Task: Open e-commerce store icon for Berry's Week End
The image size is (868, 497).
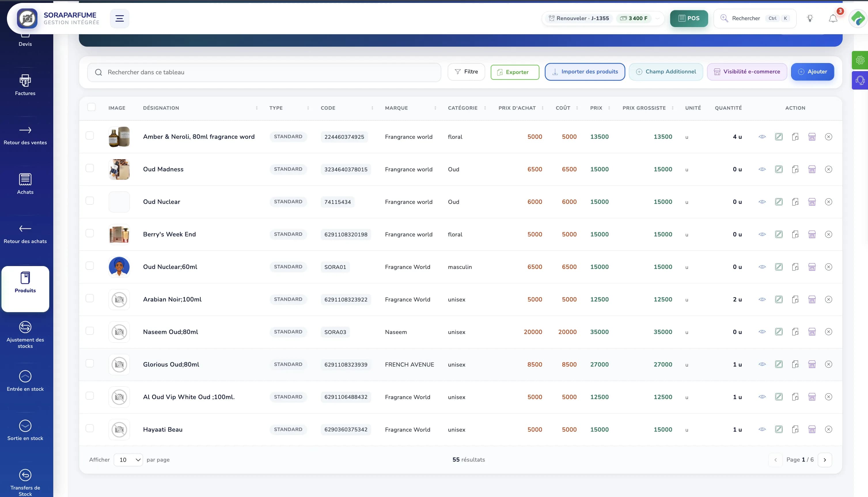Action: click(x=812, y=234)
